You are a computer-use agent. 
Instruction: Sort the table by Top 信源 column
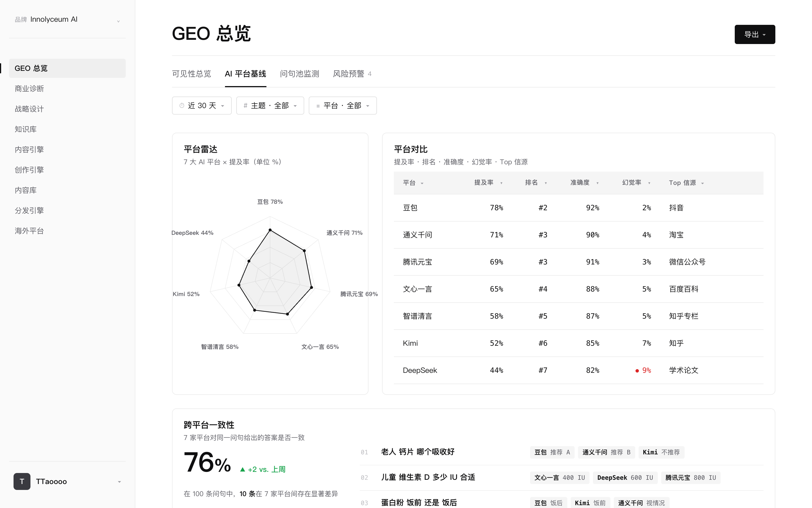click(686, 183)
